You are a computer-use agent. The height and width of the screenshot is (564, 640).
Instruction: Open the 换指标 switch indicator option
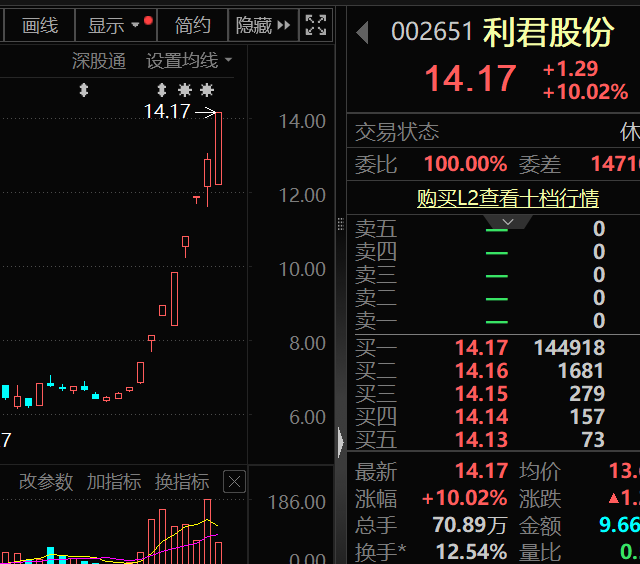point(182,482)
